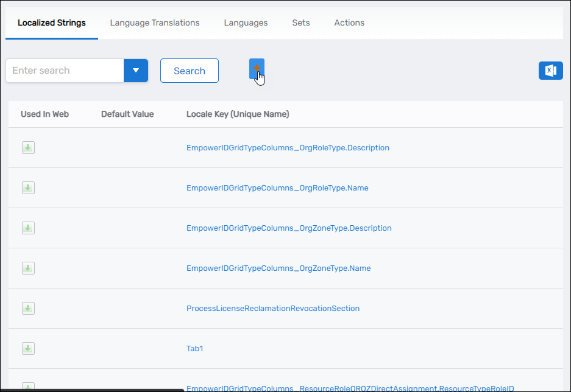Open the ResourceTypeRoleID link at the bottom

(349, 388)
